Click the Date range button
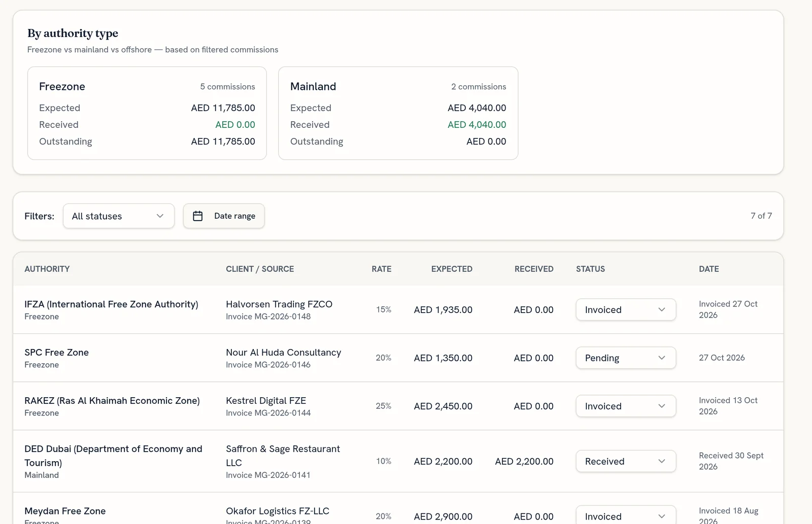 click(x=224, y=216)
